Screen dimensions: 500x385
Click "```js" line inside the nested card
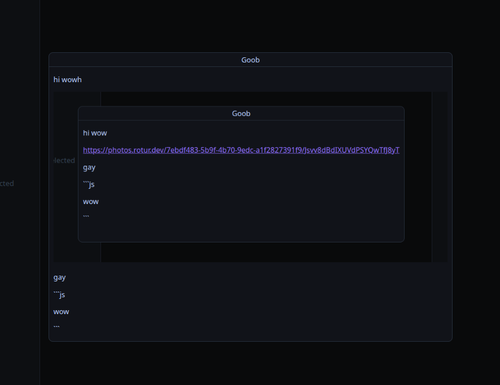click(89, 184)
